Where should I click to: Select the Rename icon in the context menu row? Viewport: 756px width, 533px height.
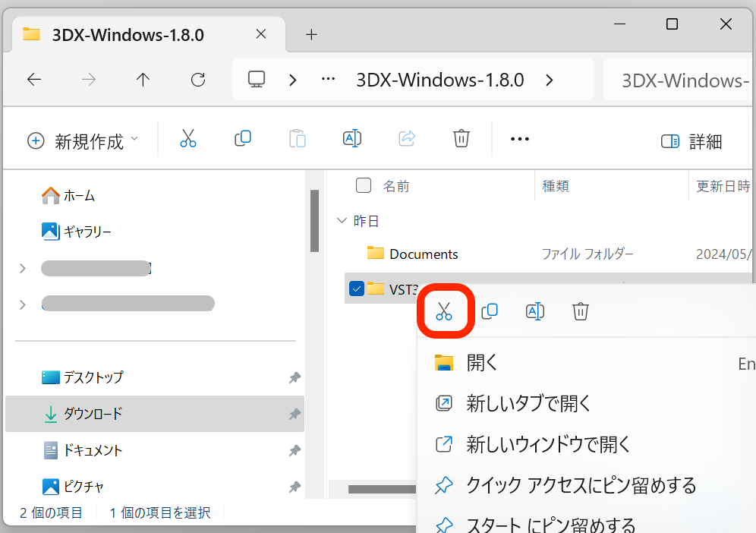point(535,311)
